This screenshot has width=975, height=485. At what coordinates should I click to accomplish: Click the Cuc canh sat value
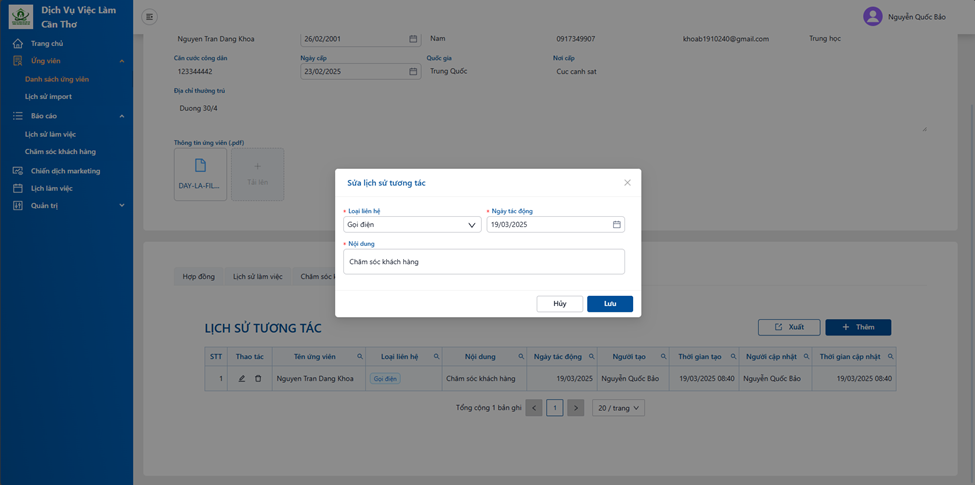click(x=577, y=71)
